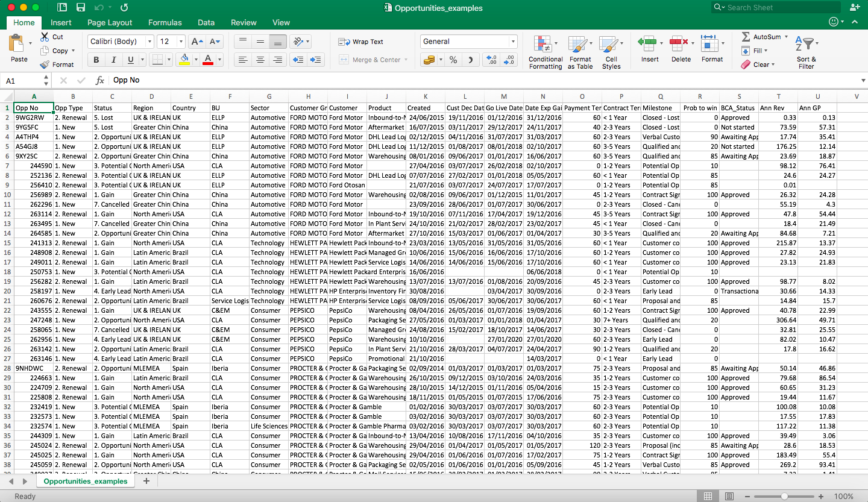Expand the AutoSum dropdown arrow
868x502 pixels.
tap(787, 37)
